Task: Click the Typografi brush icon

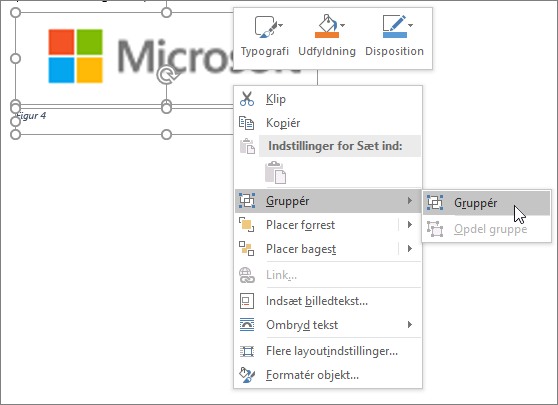Action: [x=266, y=27]
